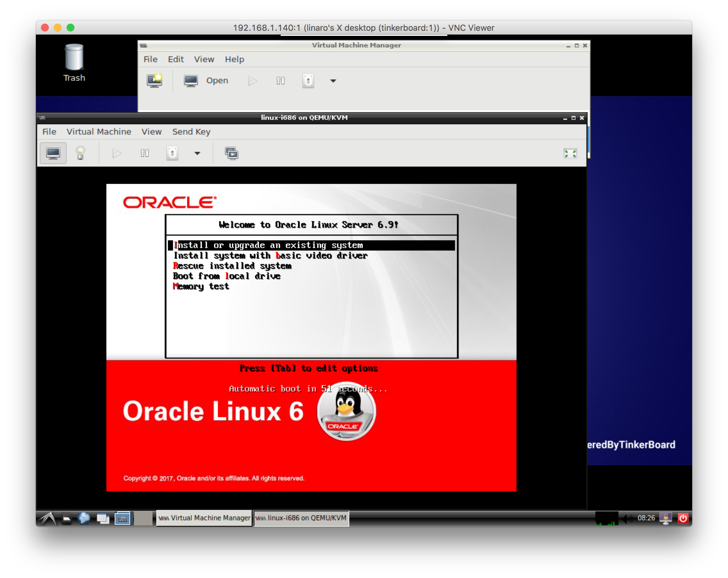Screen dimensions: 728x578
Task: Open the View menu in Virtual Machine Manager
Action: click(204, 59)
